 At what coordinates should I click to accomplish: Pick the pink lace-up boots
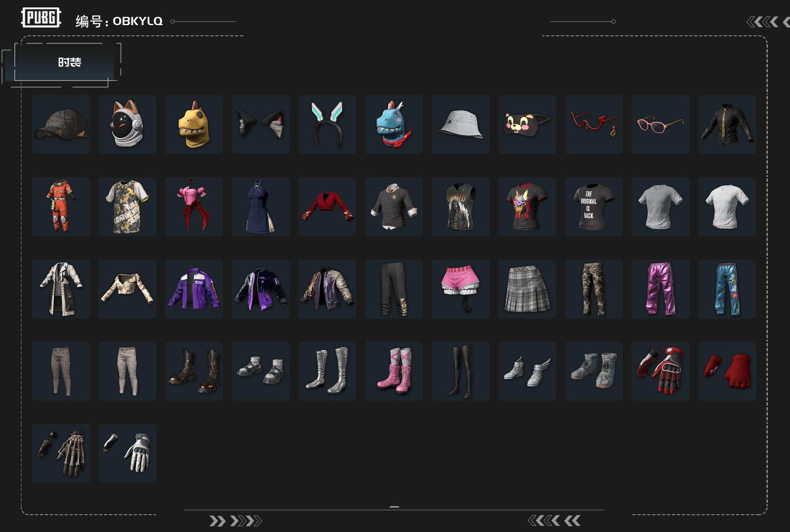[x=394, y=371]
